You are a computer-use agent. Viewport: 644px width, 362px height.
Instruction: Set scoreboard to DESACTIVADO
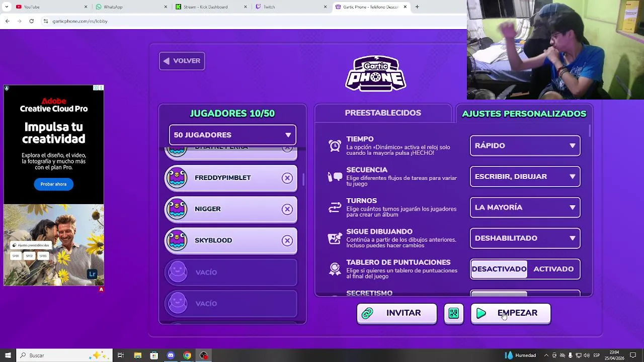click(x=499, y=269)
